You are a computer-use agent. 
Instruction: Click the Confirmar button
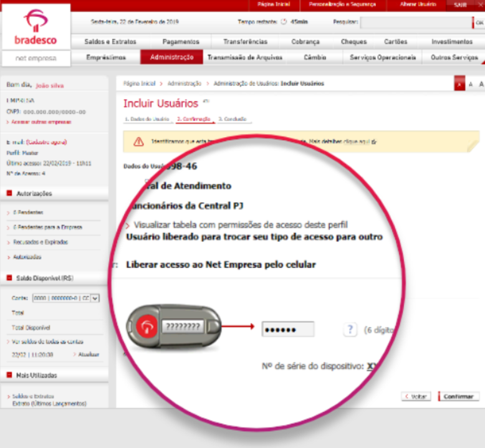(x=459, y=396)
